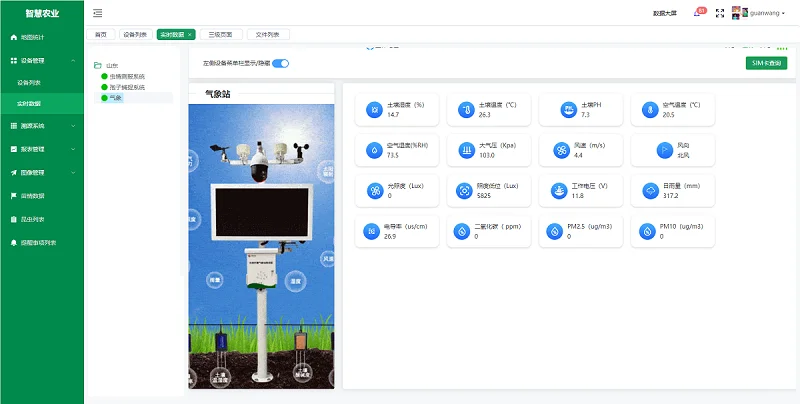
Task: Click the folder icon beside 山东
Action: (98, 65)
